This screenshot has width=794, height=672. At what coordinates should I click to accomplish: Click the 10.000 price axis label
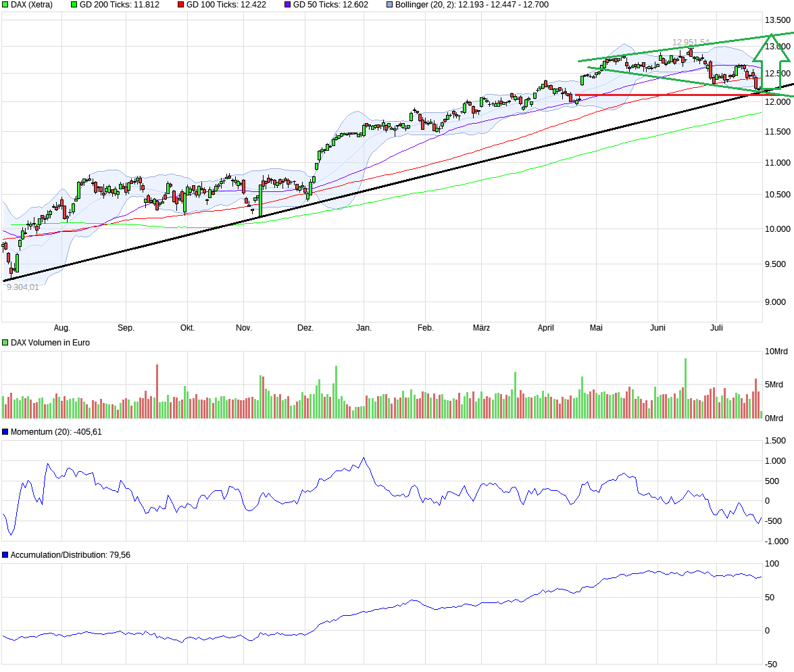[x=777, y=229]
